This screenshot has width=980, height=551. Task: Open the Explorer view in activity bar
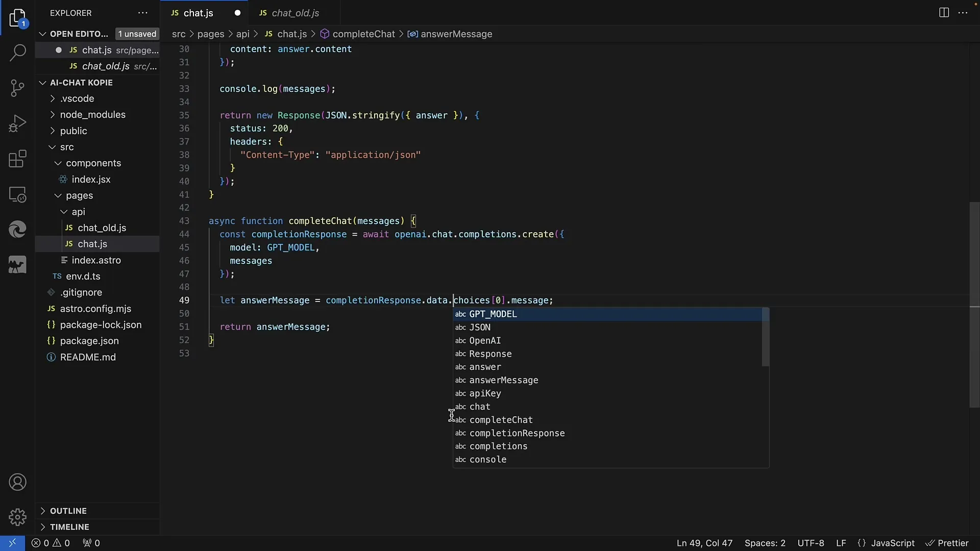point(17,18)
